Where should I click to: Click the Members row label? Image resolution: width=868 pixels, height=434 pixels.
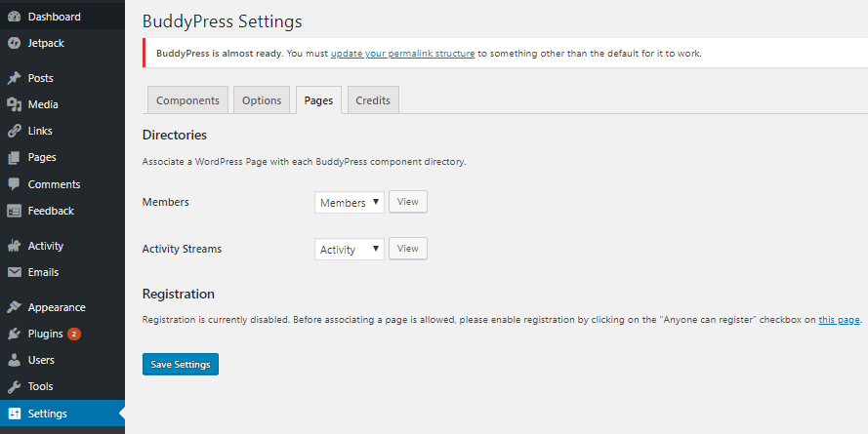tap(166, 202)
